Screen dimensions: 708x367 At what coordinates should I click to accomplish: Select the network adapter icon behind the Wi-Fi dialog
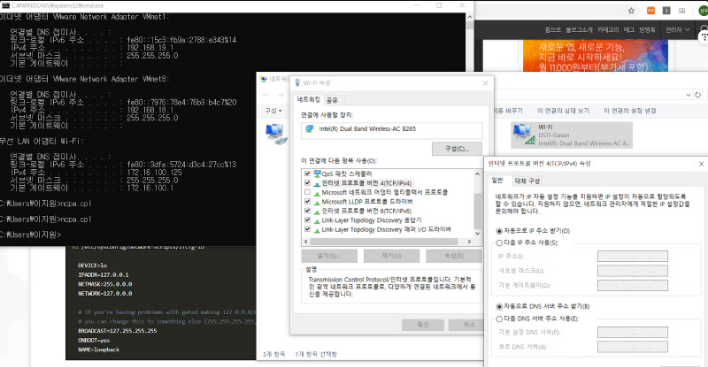(276, 134)
